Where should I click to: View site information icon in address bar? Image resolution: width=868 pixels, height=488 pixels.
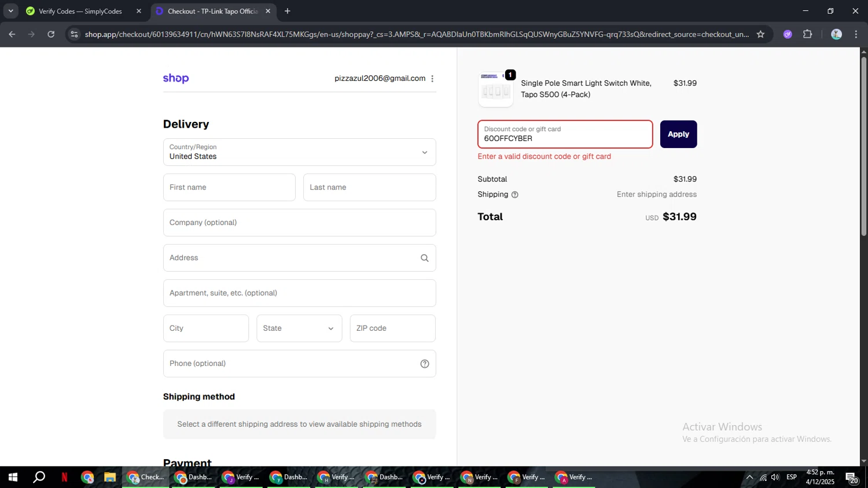[74, 34]
